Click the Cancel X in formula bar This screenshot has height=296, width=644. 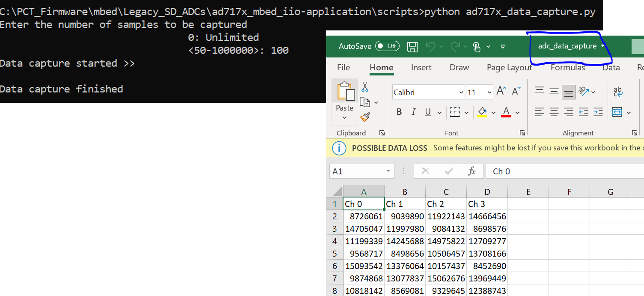point(425,171)
